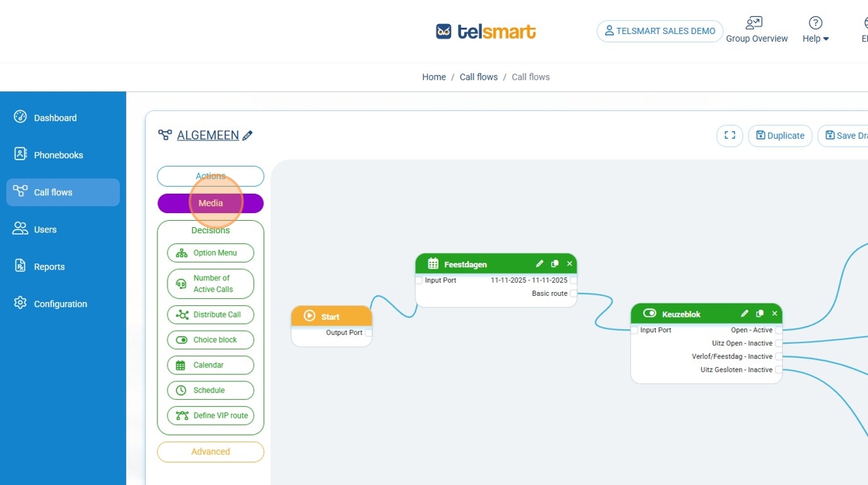The image size is (868, 485).
Task: Remove the Keuzeblok block with its X icon
Action: pyautogui.click(x=774, y=314)
